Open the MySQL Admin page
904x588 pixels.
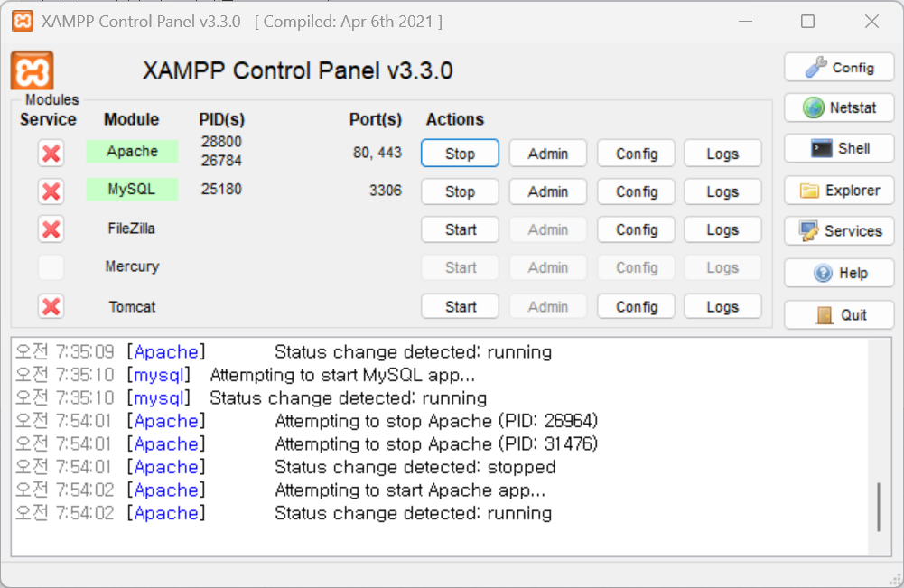[548, 191]
